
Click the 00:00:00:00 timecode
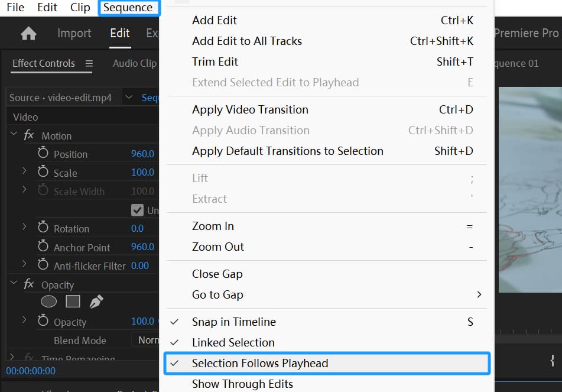31,371
